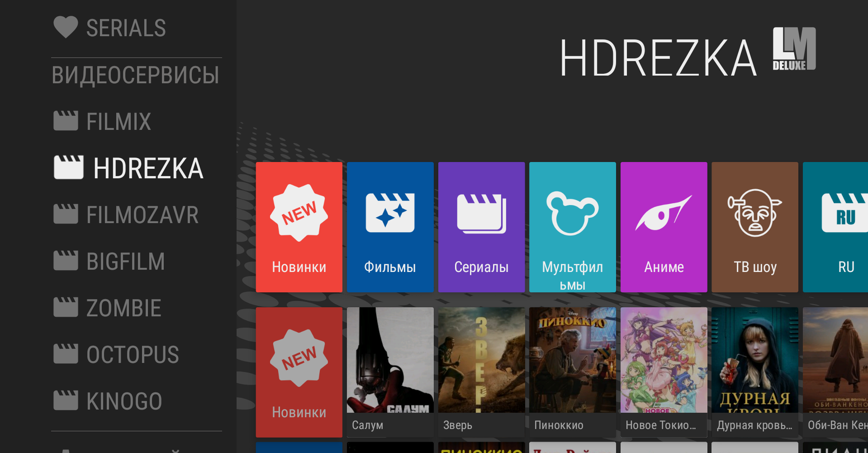
Task: Open the SERIALS favorites heart icon
Action: click(x=66, y=27)
